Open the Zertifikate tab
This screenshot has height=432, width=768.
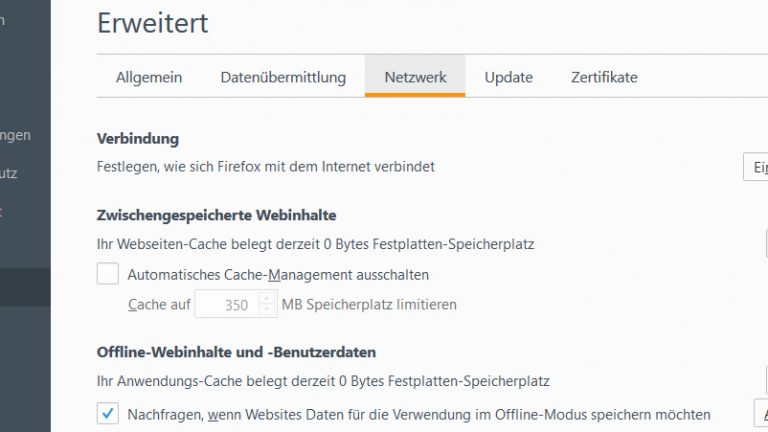tap(604, 77)
